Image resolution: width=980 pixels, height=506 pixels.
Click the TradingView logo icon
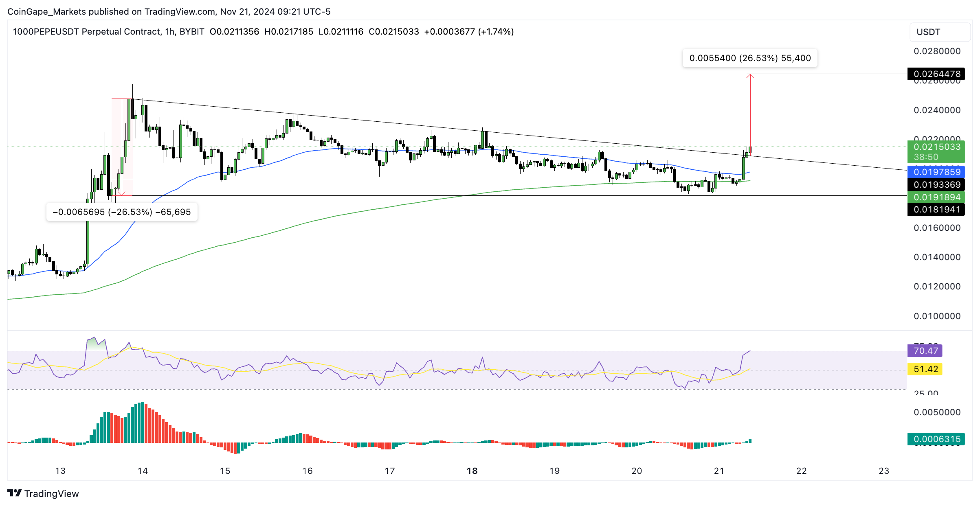coord(14,493)
